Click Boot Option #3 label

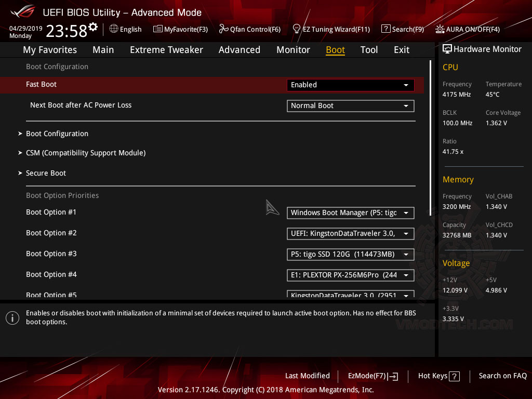point(51,254)
